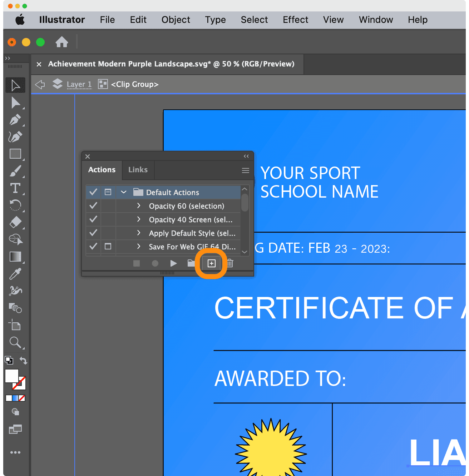Select the Artboard tool

pyautogui.click(x=15, y=325)
